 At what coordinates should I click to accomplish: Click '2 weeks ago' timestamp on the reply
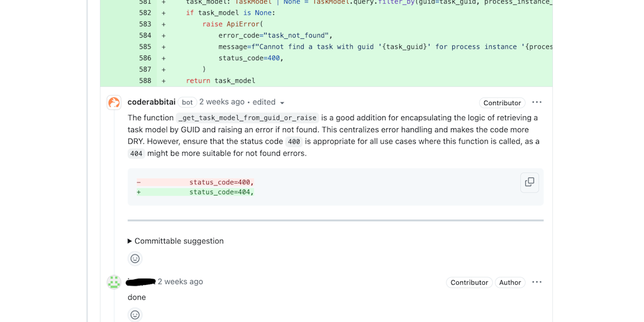(180, 282)
